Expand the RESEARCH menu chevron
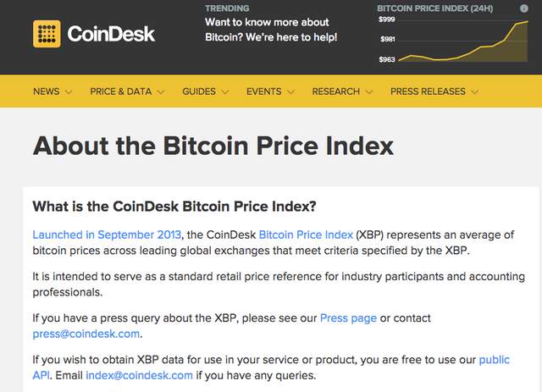542x392 pixels. coord(369,92)
